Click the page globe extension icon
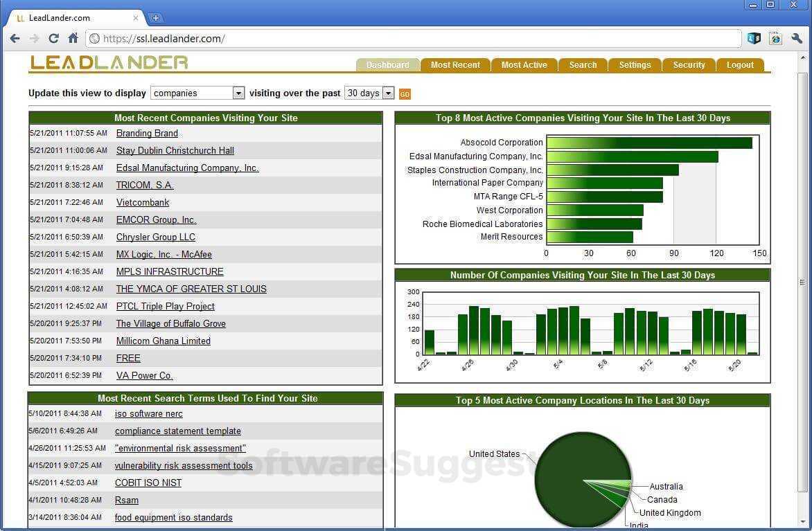812x531 pixels. (x=775, y=38)
